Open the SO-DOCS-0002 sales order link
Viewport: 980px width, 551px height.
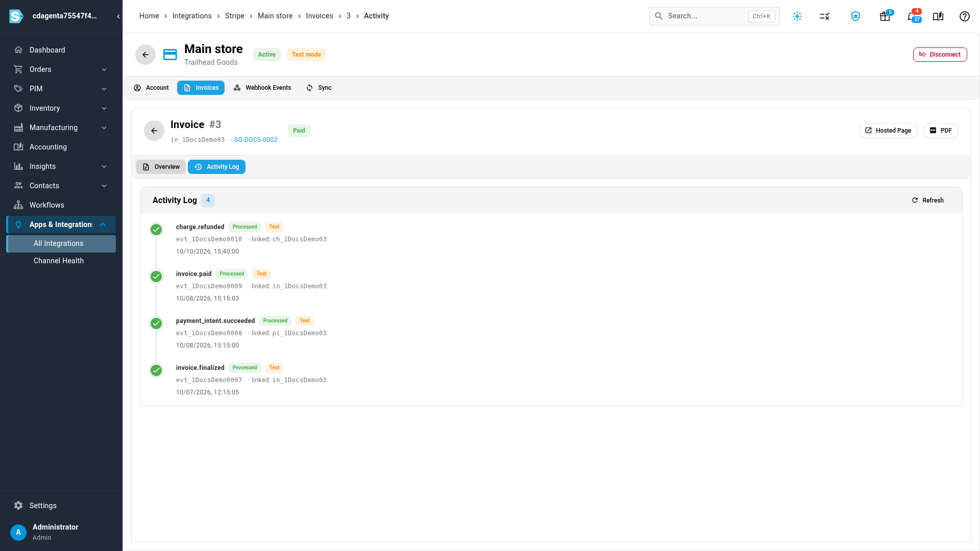tap(256, 140)
